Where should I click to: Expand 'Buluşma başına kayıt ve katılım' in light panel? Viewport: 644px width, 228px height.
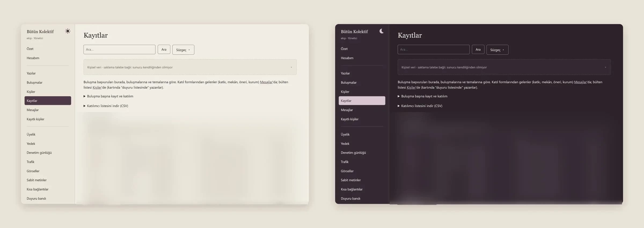[108, 96]
